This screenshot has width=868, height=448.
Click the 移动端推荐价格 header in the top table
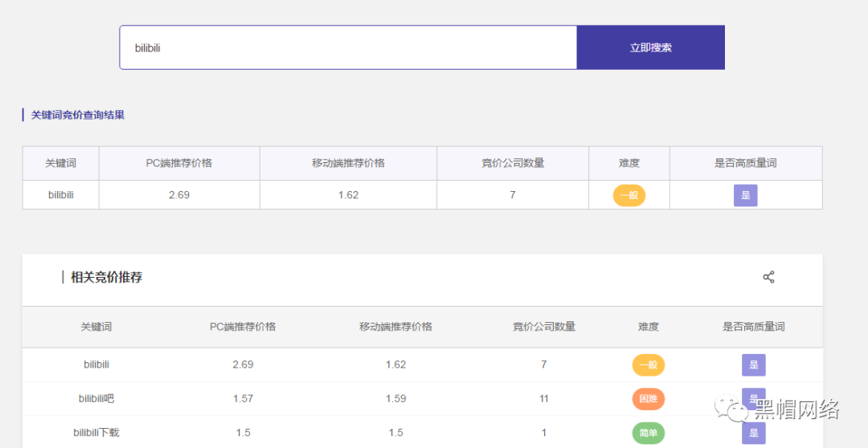[x=348, y=163]
